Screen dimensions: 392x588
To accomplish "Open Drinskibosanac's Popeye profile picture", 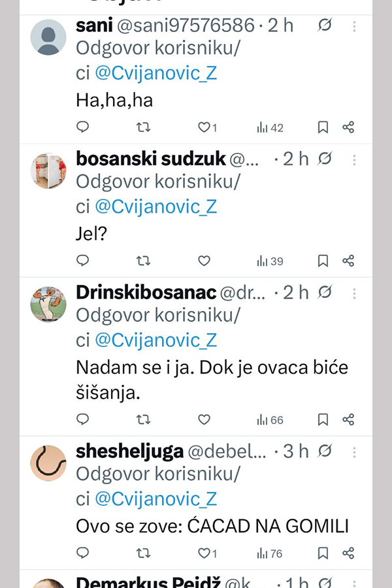I will pyautogui.click(x=48, y=304).
